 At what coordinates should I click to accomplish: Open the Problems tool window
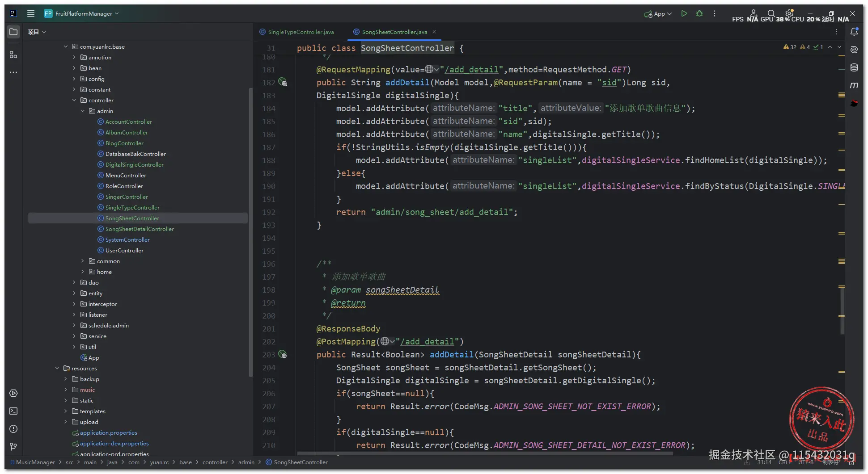(13, 429)
